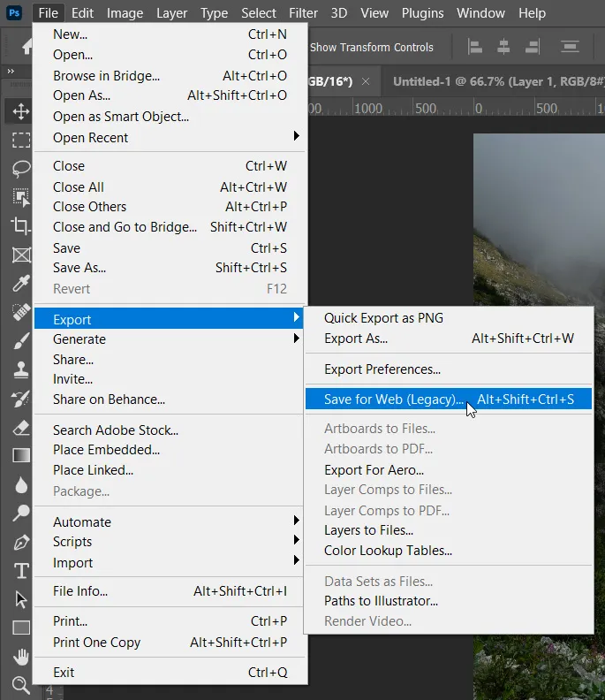The image size is (605, 700).
Task: Click the Distribute options bar icon
Action: pos(570,47)
